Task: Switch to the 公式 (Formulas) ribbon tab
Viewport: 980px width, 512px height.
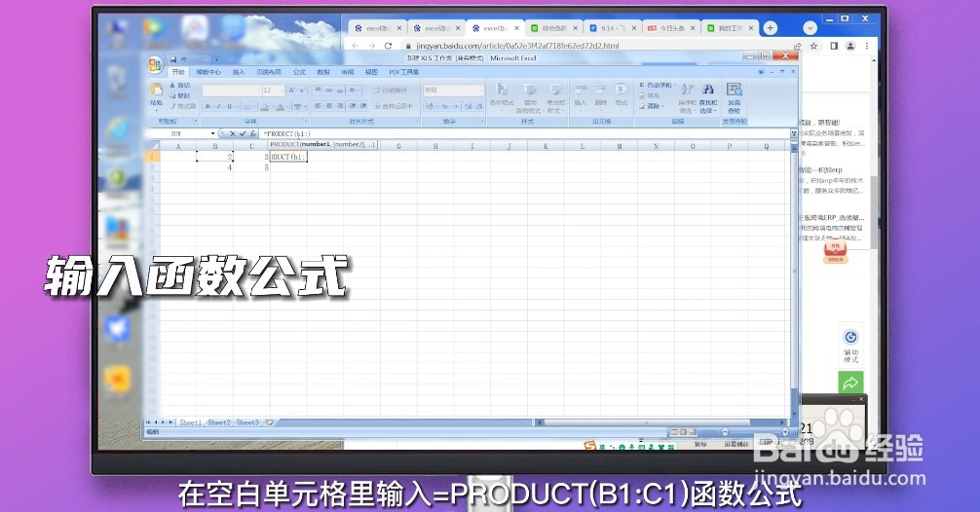Action: (x=299, y=72)
